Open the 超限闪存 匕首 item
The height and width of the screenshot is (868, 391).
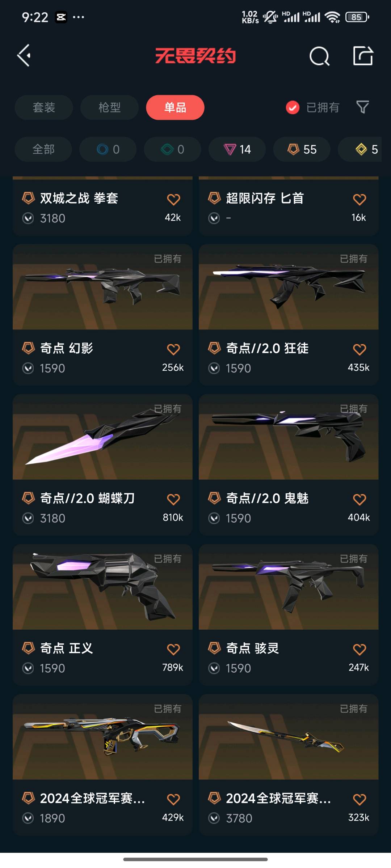click(289, 207)
